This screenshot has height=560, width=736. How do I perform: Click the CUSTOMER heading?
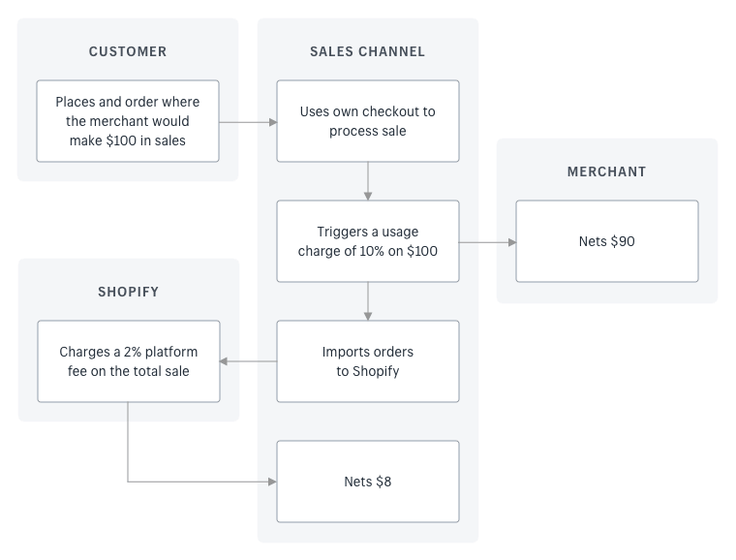[x=128, y=51]
